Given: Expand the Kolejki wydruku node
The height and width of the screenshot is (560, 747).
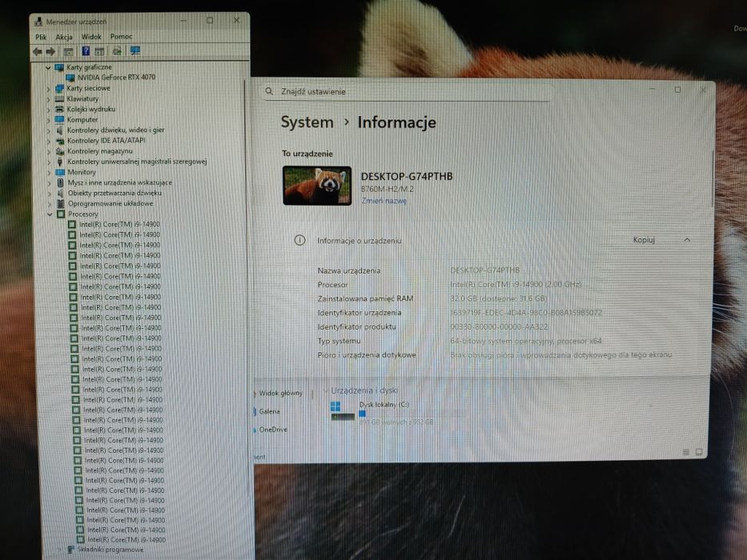Looking at the screenshot, I should tap(48, 110).
